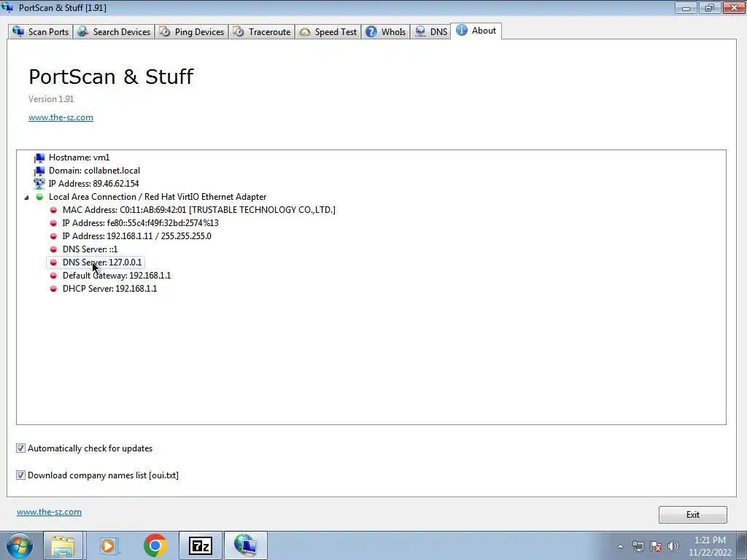Launch Windows Media Player from taskbar
The image size is (747, 560).
(109, 545)
